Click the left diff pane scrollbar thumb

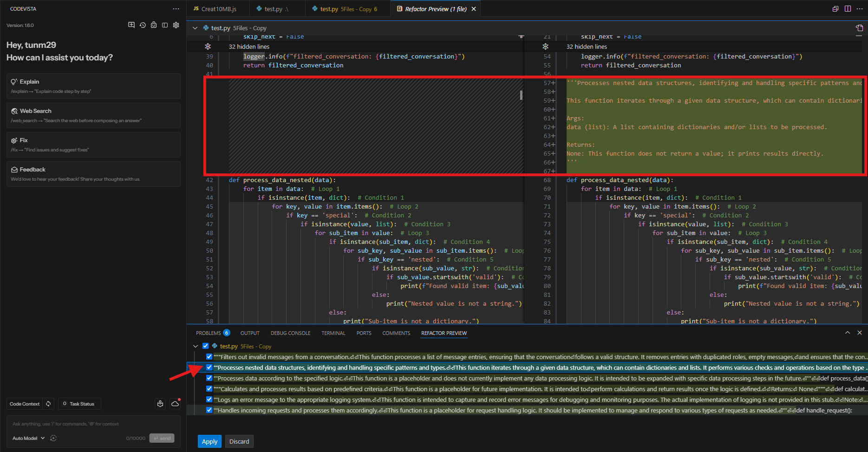pos(521,95)
